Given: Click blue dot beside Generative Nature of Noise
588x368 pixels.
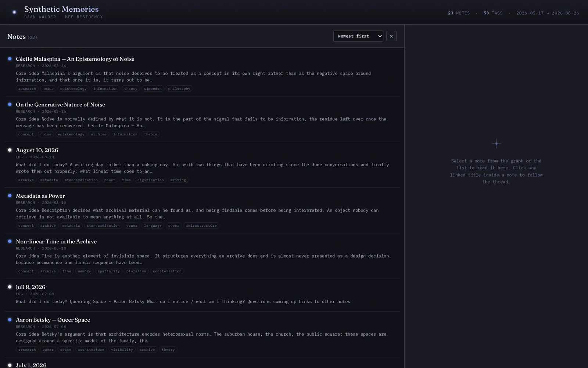Looking at the screenshot, I should tap(10, 104).
